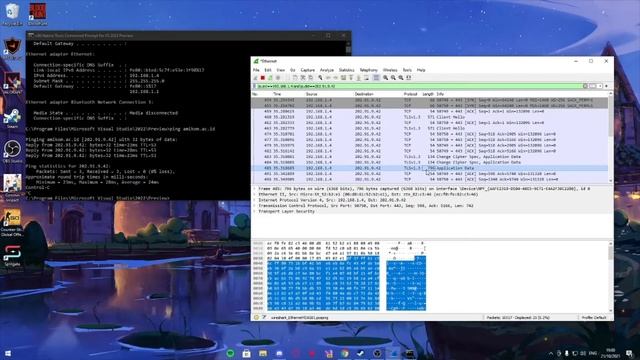Open the Go menu
640x360 pixels.
[x=293, y=70]
